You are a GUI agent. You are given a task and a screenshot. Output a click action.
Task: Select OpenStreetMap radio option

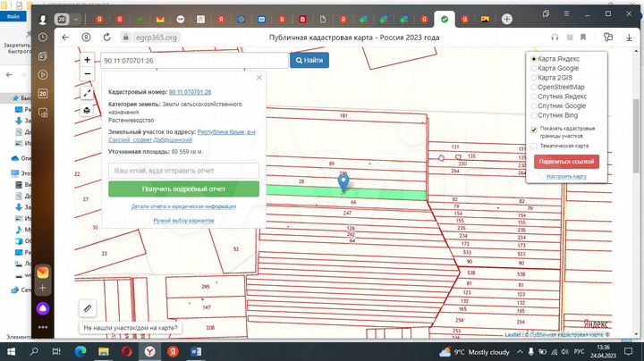[534, 88]
